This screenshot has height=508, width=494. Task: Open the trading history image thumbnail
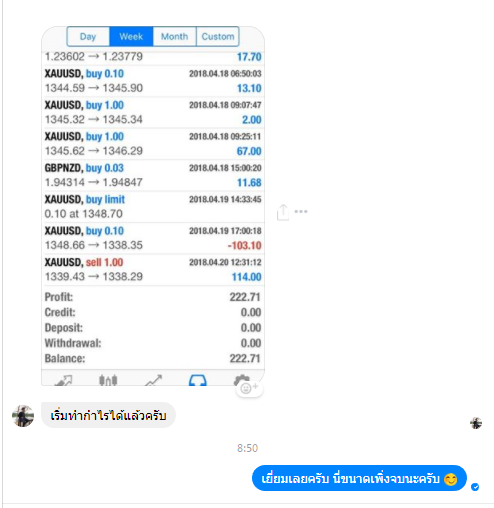(153, 206)
